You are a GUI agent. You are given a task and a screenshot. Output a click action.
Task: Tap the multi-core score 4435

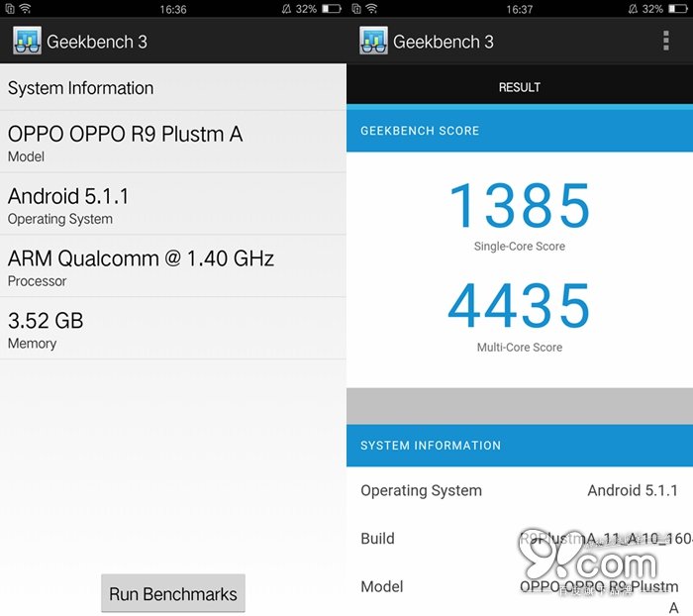pos(520,306)
